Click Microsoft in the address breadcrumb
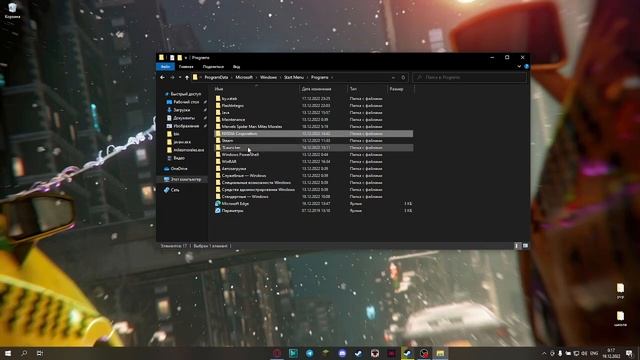The image size is (640, 360). point(244,77)
